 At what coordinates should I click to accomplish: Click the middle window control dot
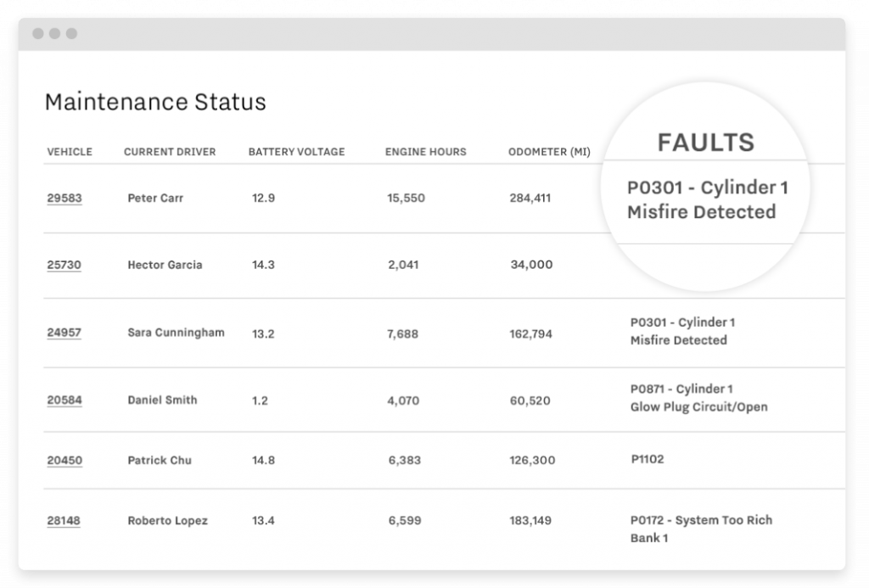[53, 36]
